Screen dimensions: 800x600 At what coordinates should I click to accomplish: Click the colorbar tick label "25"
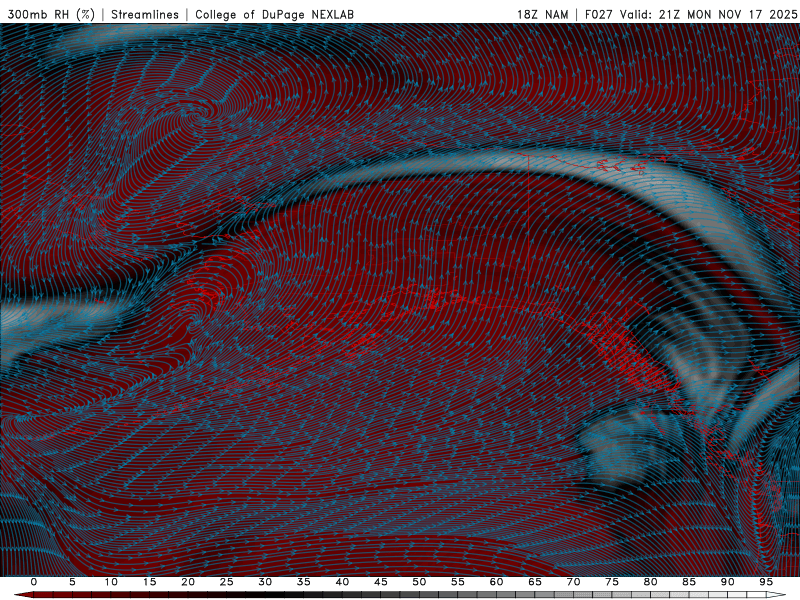[226, 582]
